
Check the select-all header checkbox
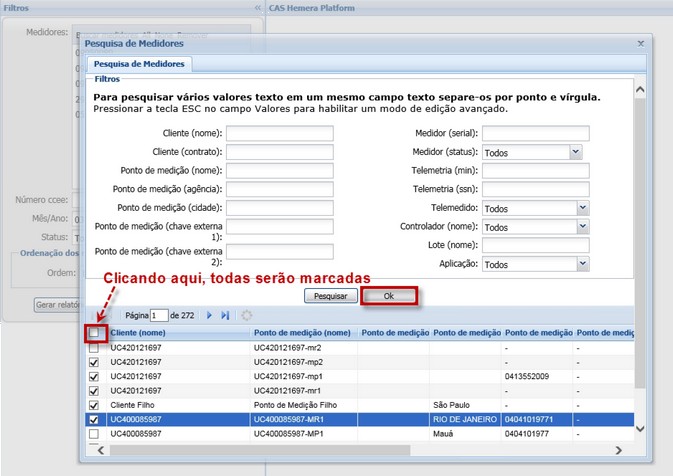(94, 333)
